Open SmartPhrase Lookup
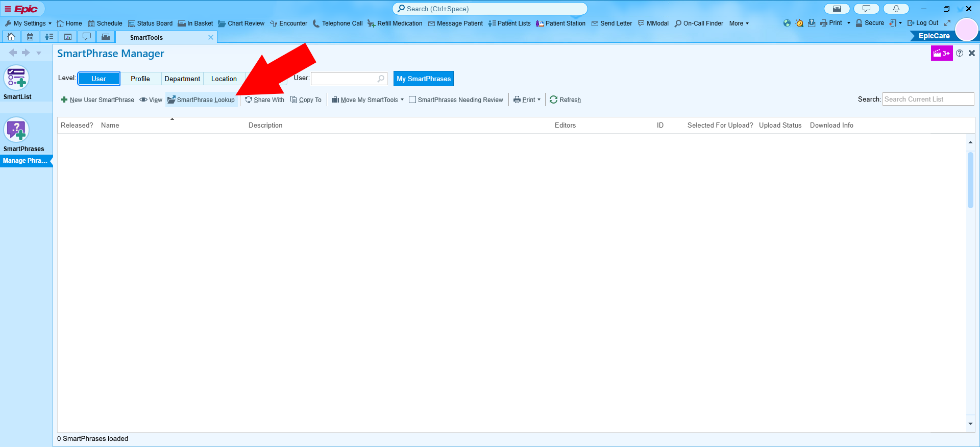Image resolution: width=980 pixels, height=447 pixels. pyautogui.click(x=201, y=100)
